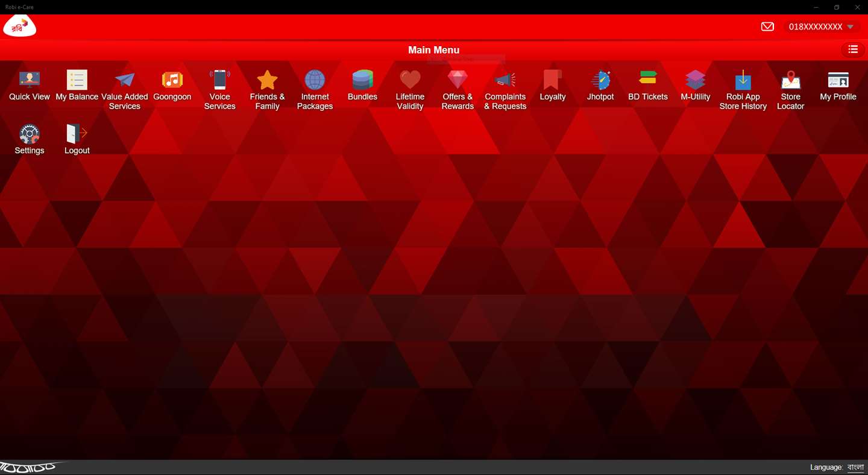This screenshot has height=475, width=868.
Task: Open the Settings gear icon
Action: click(x=29, y=134)
